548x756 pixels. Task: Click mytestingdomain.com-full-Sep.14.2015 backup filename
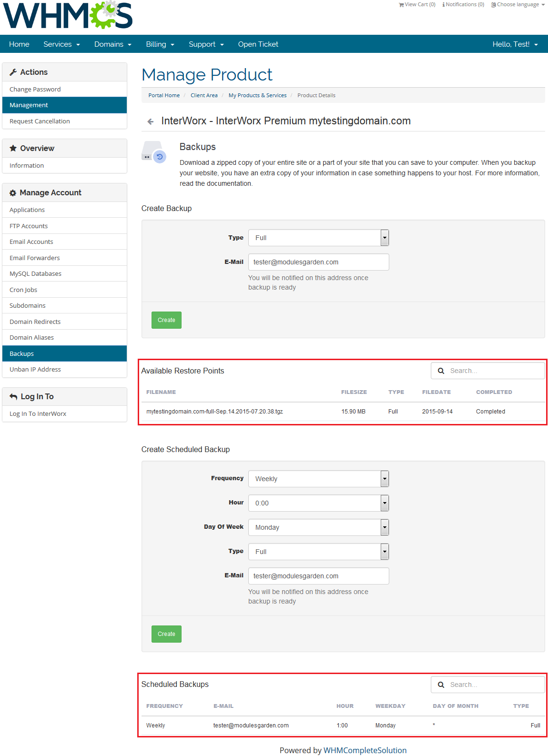[214, 412]
